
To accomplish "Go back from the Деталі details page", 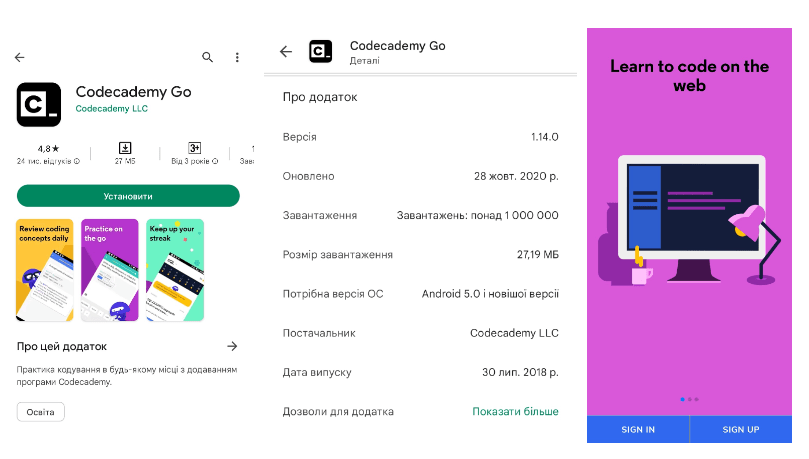I will (286, 51).
